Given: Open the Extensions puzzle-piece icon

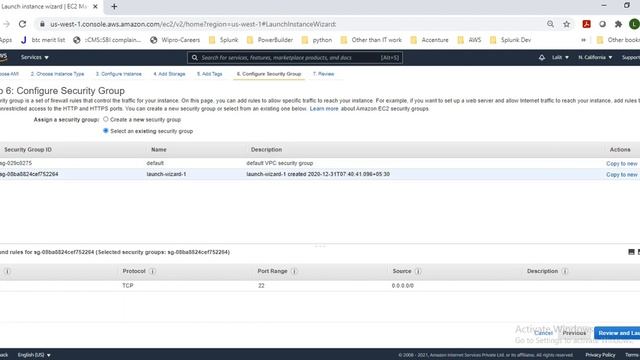Looking at the screenshot, I should click(x=618, y=24).
